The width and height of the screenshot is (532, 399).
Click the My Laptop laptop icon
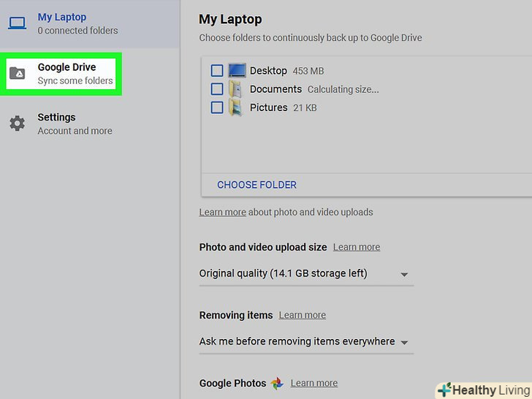[x=17, y=23]
